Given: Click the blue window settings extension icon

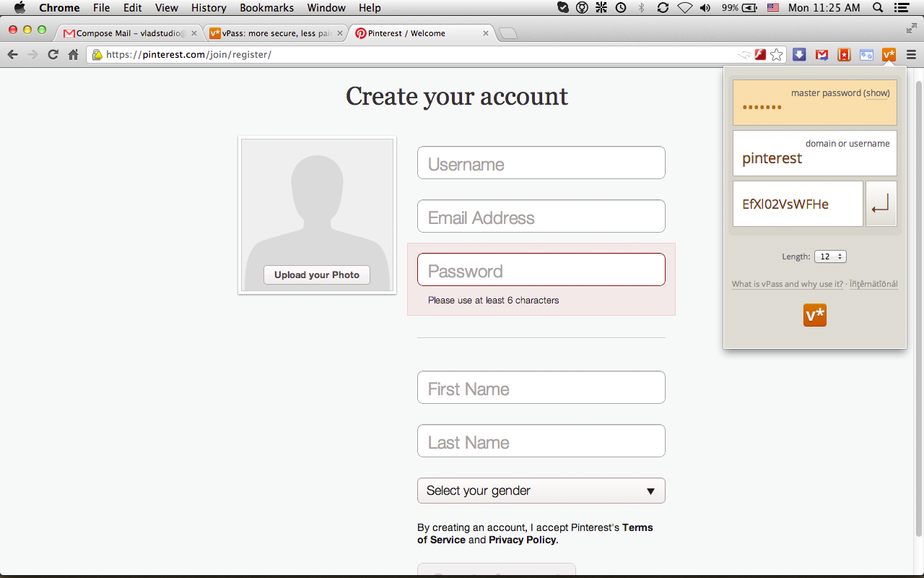Looking at the screenshot, I should coord(866,54).
